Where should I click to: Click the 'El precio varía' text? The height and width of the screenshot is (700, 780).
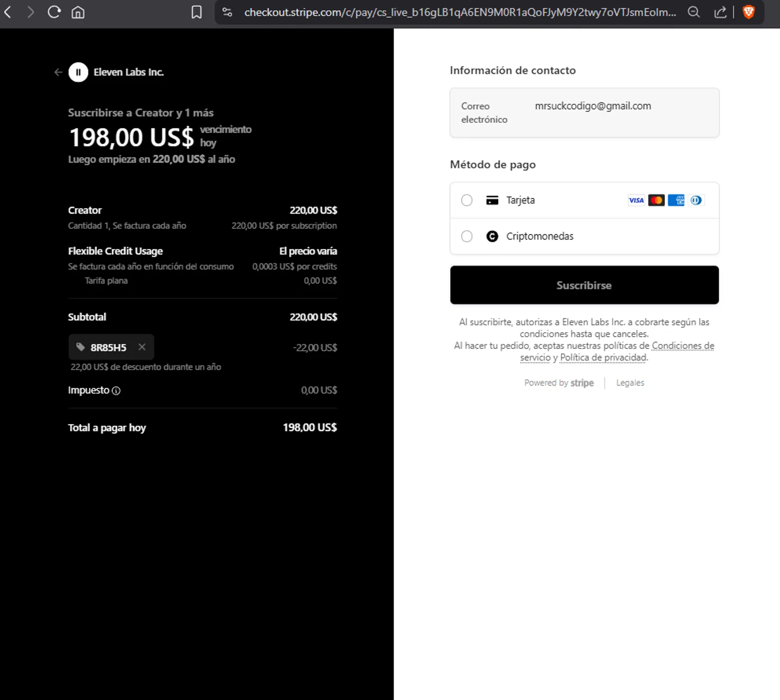point(308,251)
